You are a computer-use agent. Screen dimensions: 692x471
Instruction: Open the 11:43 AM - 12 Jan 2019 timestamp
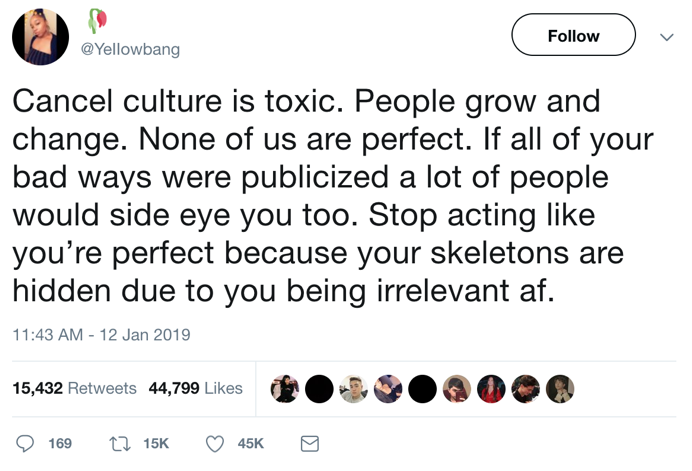click(x=101, y=334)
